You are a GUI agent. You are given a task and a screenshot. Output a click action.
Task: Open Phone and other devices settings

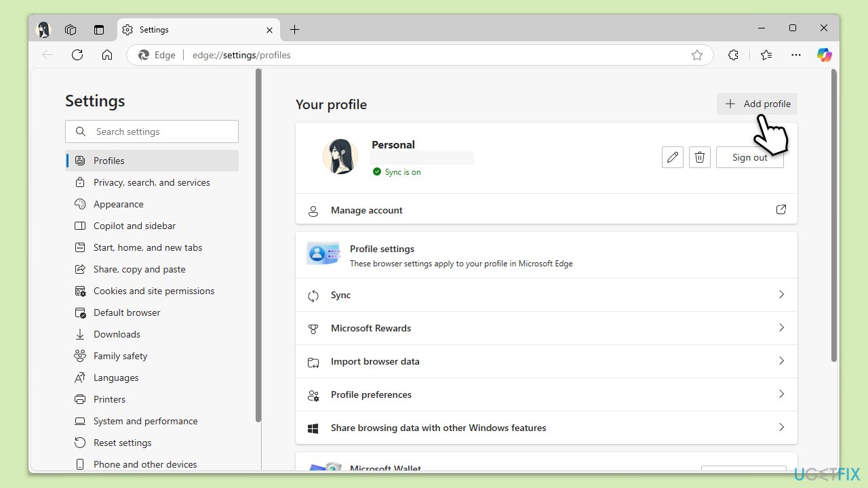coord(152,464)
